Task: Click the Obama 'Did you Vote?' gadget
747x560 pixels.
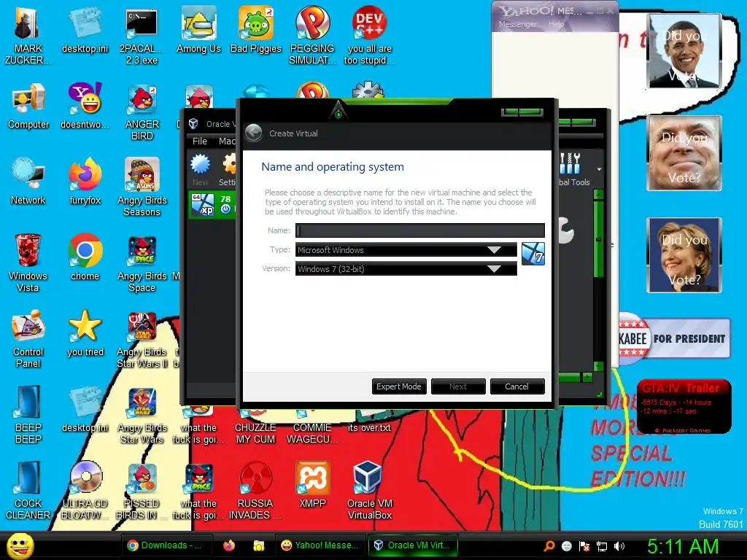Action: click(x=684, y=51)
